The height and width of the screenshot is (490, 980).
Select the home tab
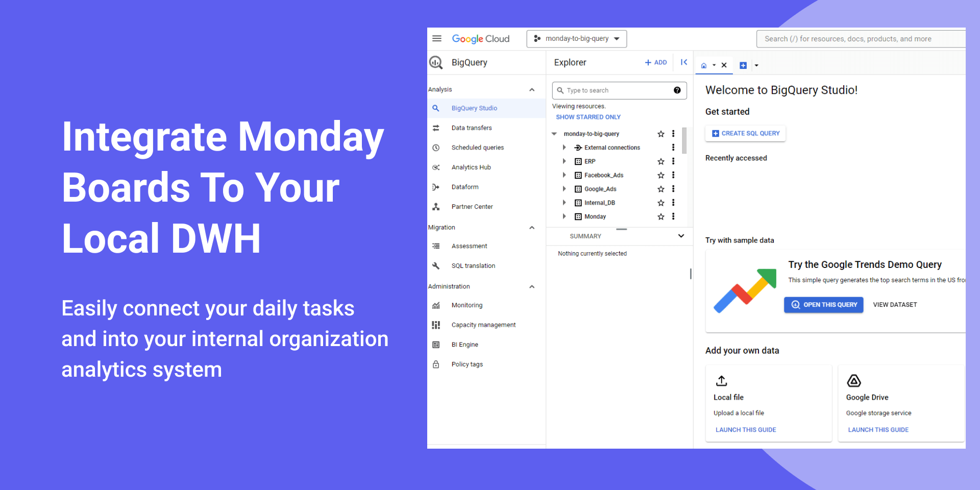[704, 65]
